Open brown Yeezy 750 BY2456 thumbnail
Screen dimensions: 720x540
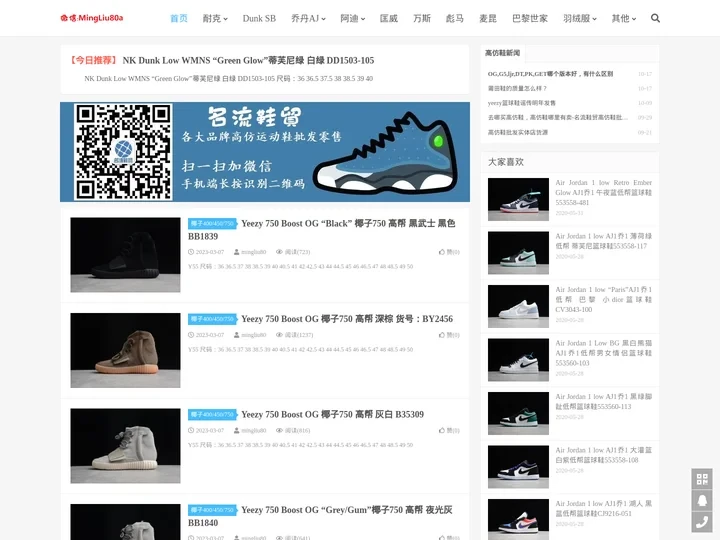(x=125, y=350)
